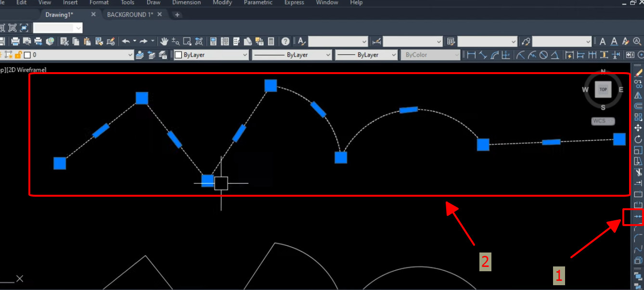
Task: Click the TOP face of ViewCube
Action: click(x=603, y=89)
